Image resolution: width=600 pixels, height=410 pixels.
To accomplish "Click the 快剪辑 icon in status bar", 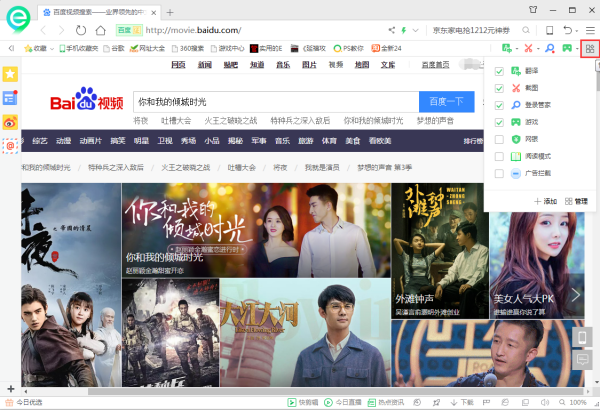I will [x=292, y=402].
